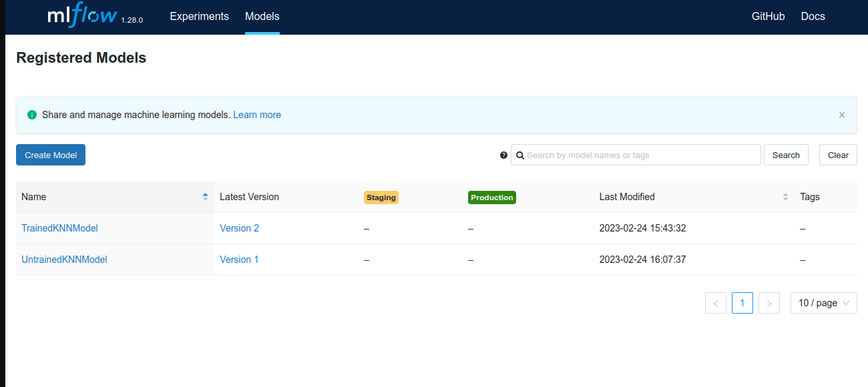Go to previous page arrow
Viewport: 868px width, 387px height.
pyautogui.click(x=716, y=303)
